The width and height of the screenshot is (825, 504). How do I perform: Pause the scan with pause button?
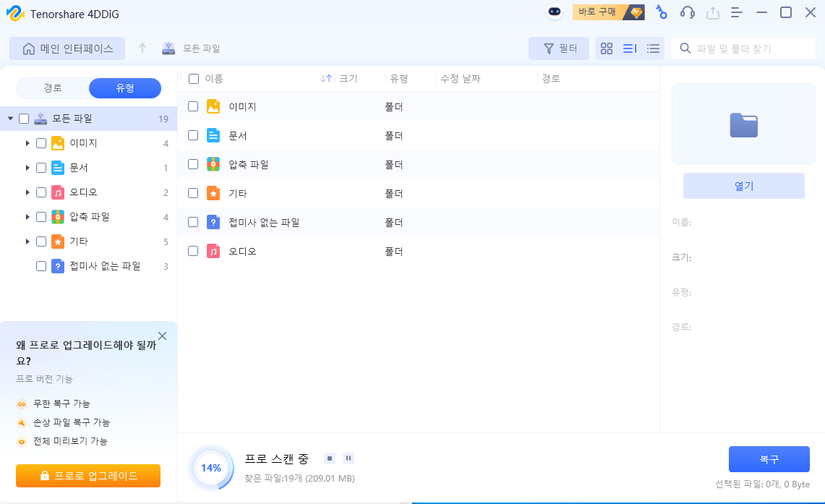click(349, 458)
